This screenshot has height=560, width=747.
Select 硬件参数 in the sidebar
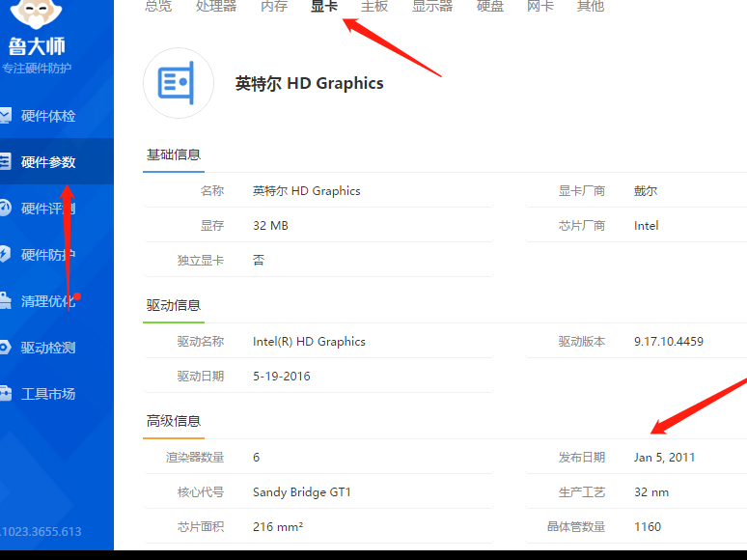[x=48, y=162]
